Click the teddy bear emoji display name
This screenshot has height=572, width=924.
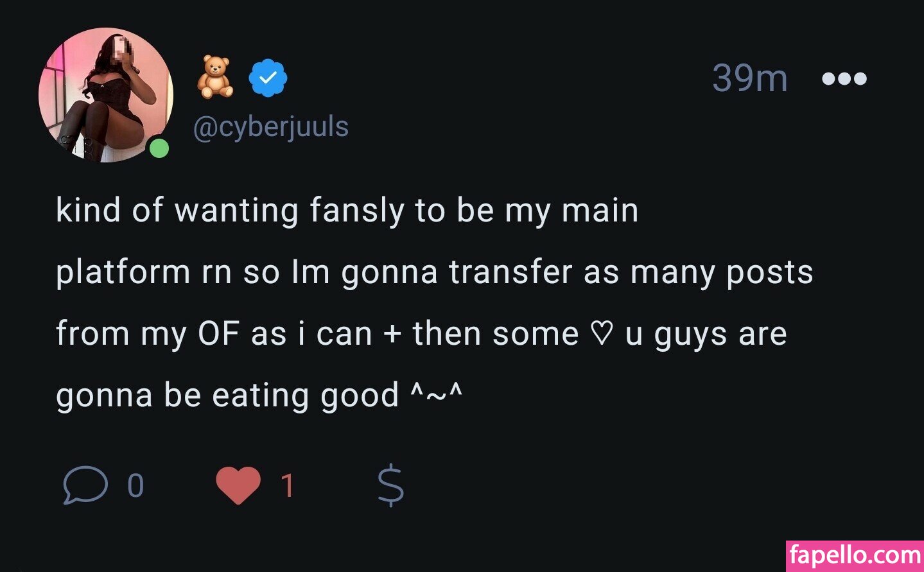214,77
